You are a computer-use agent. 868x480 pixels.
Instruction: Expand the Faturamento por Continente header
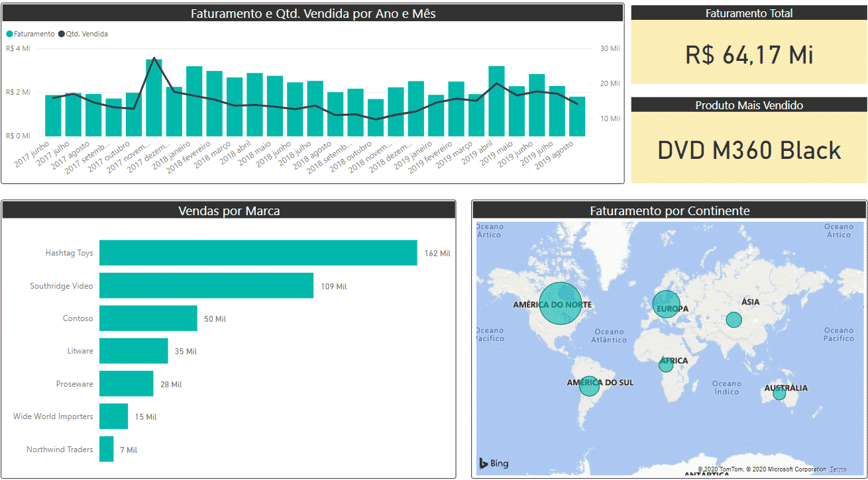[x=669, y=210]
